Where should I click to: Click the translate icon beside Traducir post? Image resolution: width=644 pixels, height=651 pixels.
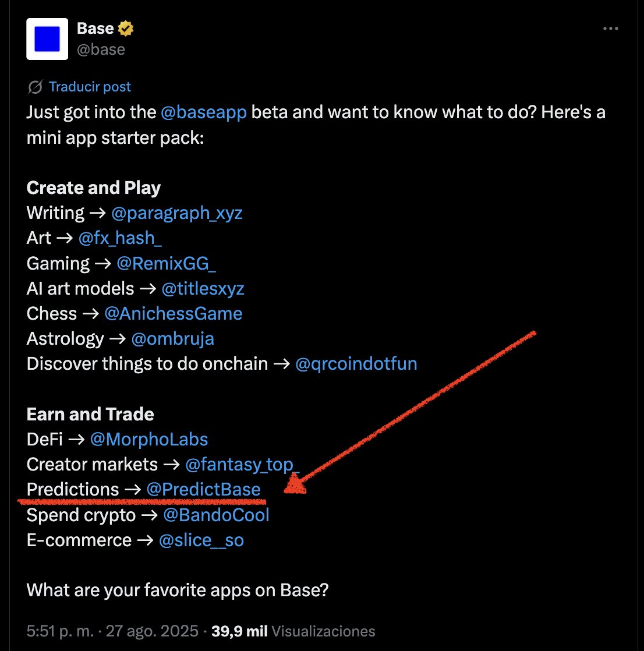(35, 87)
